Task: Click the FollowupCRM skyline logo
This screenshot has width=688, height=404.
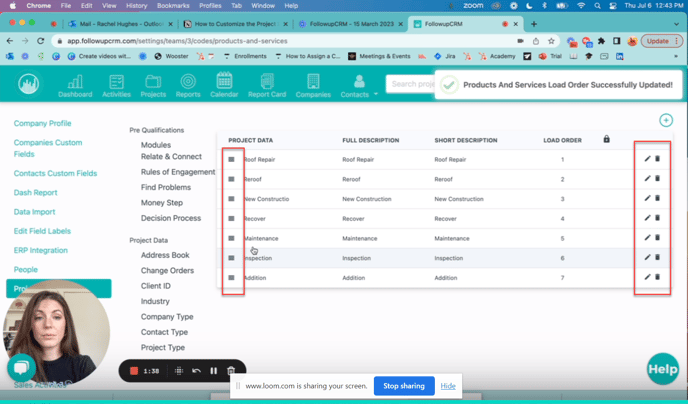Action: tap(29, 83)
